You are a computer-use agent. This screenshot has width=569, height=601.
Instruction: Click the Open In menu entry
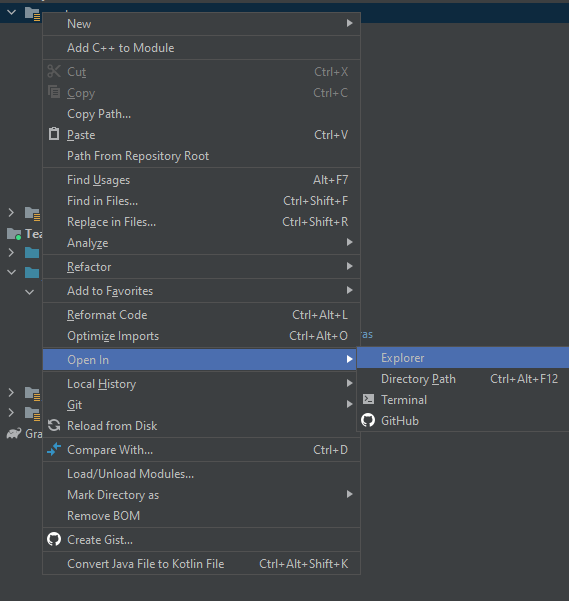pyautogui.click(x=201, y=360)
